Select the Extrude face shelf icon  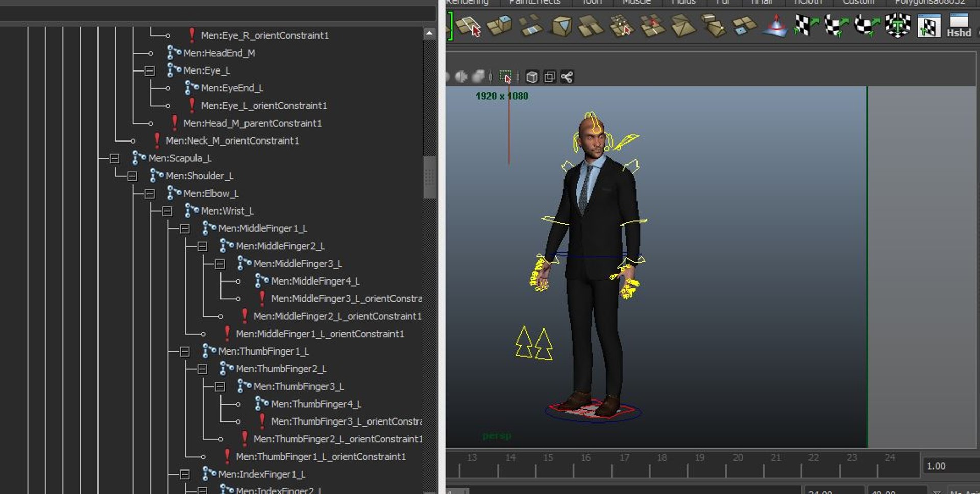pos(499,26)
